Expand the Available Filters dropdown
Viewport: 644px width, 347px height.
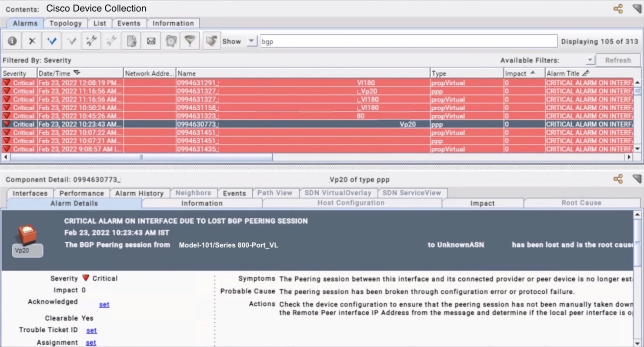tap(590, 60)
